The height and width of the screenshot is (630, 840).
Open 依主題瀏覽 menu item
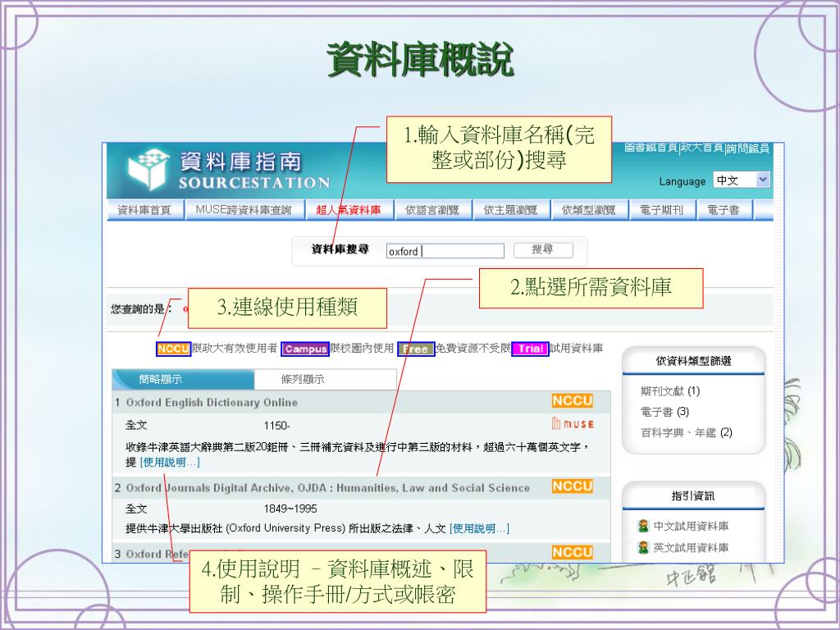coord(510,210)
